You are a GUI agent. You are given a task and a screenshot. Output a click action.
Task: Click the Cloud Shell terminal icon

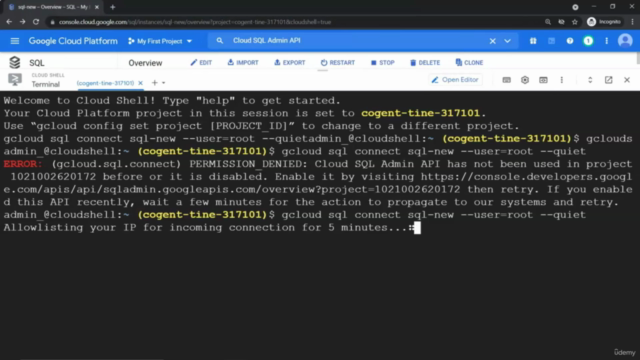tap(15, 80)
